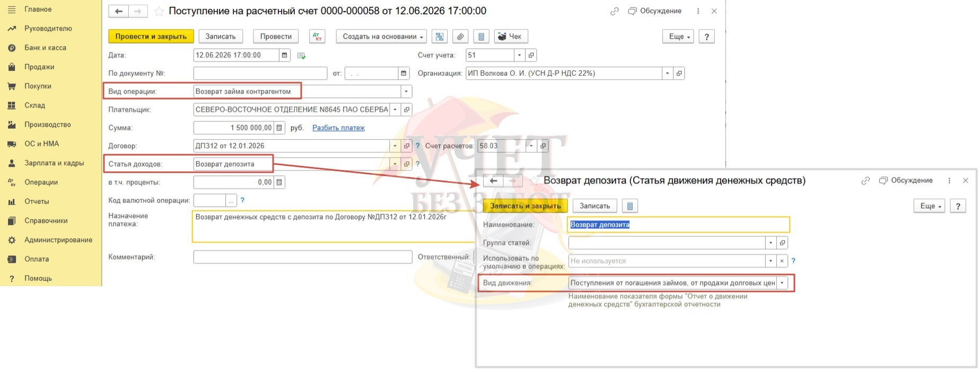This screenshot has width=980, height=372.
Task: Click Записать in Возврат депозита window
Action: (x=594, y=206)
